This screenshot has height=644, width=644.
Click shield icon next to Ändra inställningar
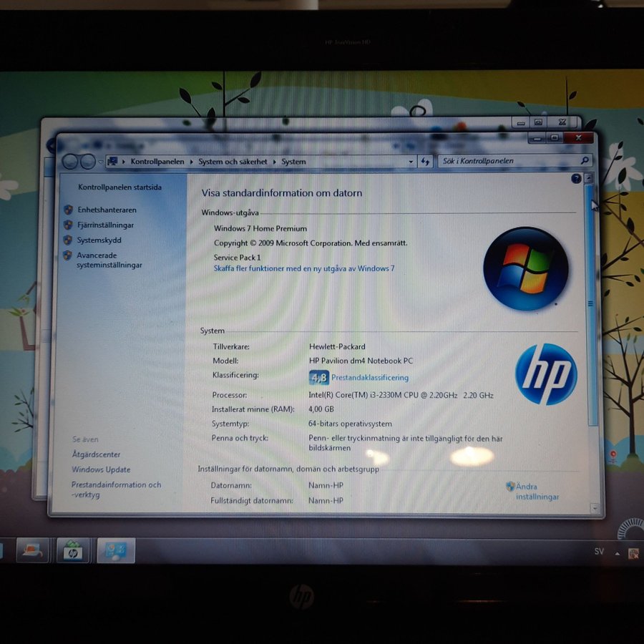[x=510, y=487]
